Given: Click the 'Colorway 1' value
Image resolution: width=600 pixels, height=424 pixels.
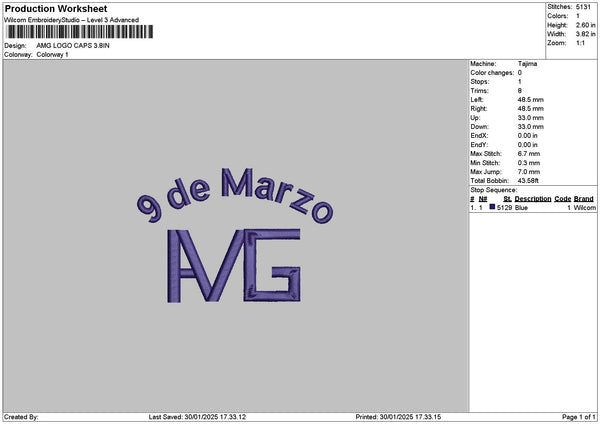Looking at the screenshot, I should click(52, 55).
